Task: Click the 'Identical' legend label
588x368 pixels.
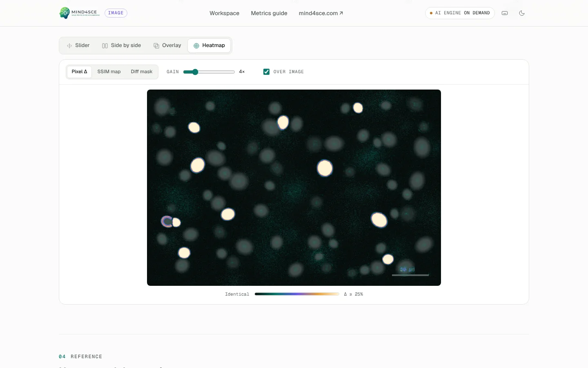Action: 237,294
